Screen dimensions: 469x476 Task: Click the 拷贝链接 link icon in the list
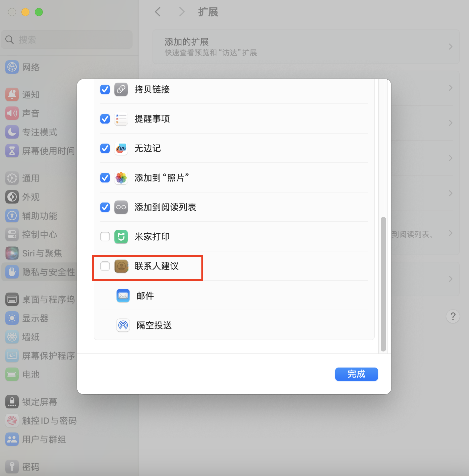pos(121,89)
